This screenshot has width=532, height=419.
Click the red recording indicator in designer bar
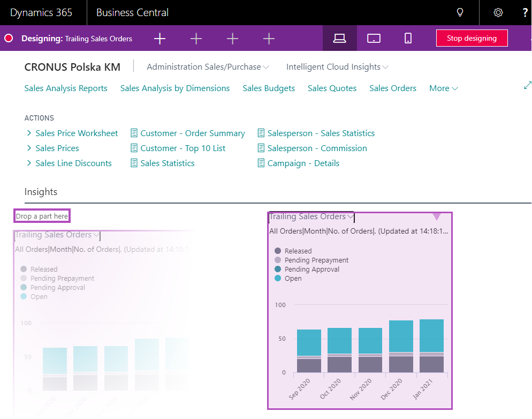pos(9,39)
